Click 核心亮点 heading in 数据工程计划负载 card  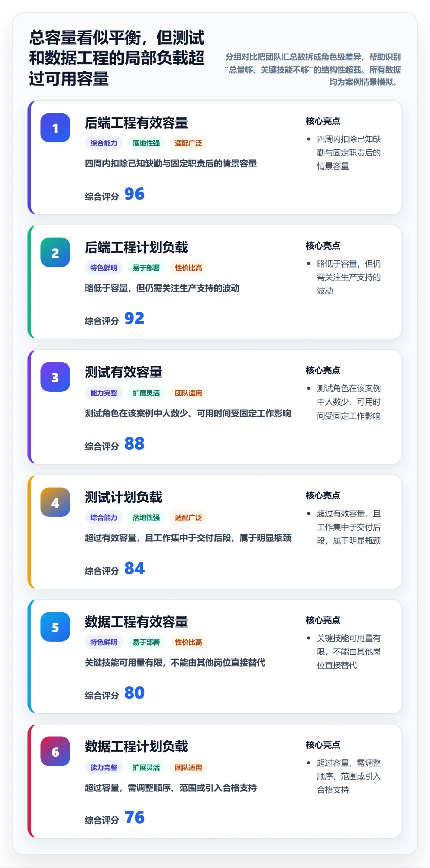pyautogui.click(x=323, y=745)
